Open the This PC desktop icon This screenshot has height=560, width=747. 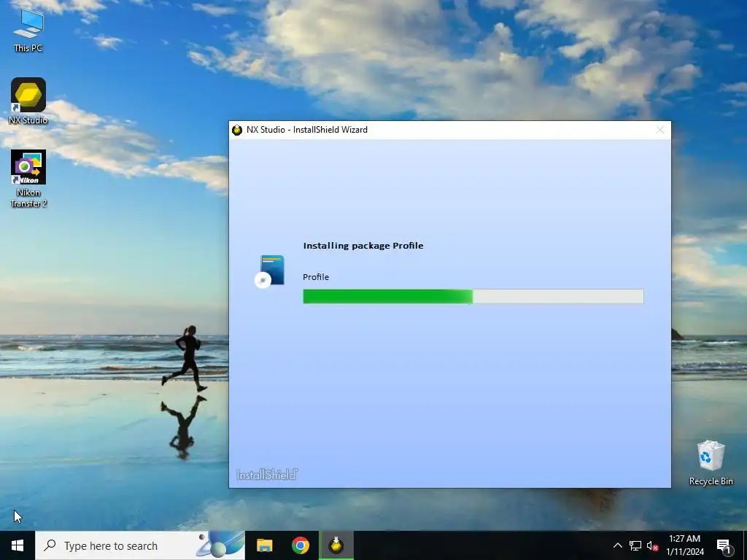[x=28, y=31]
